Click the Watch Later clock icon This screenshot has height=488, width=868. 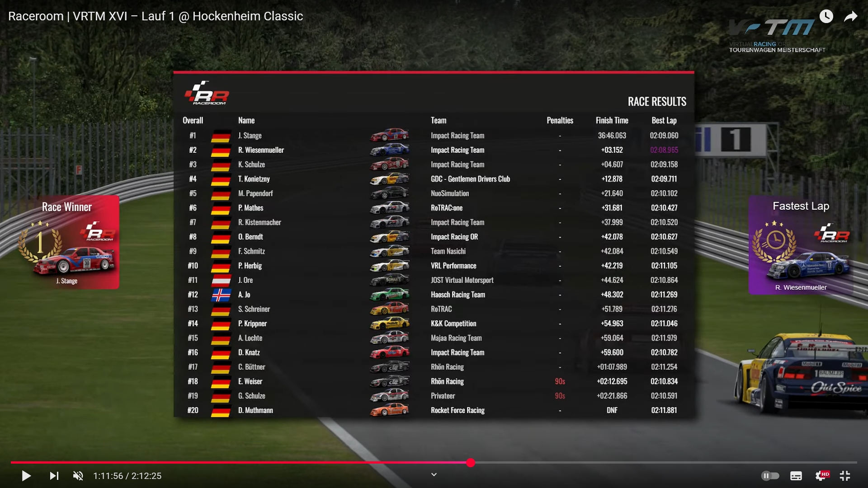(826, 17)
